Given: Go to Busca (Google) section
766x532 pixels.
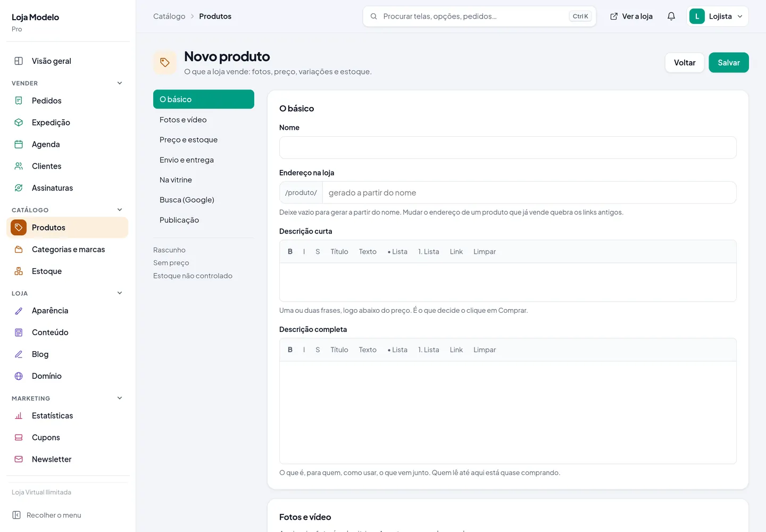Looking at the screenshot, I should (204, 200).
